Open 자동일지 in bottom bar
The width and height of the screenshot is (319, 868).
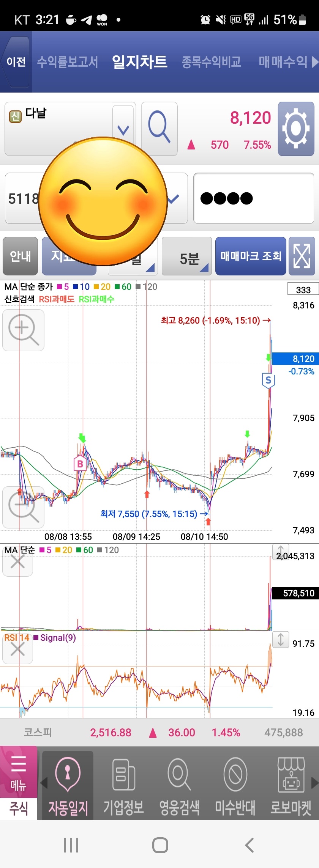click(68, 785)
